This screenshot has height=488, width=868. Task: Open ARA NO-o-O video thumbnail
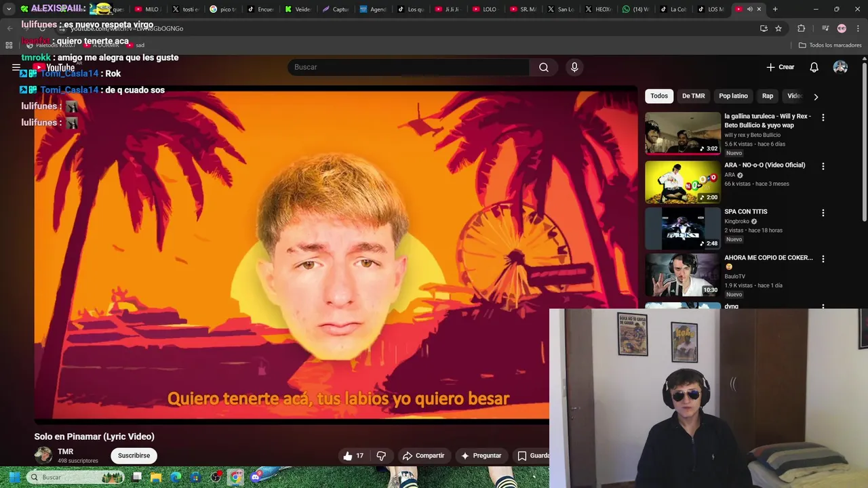pos(682,182)
